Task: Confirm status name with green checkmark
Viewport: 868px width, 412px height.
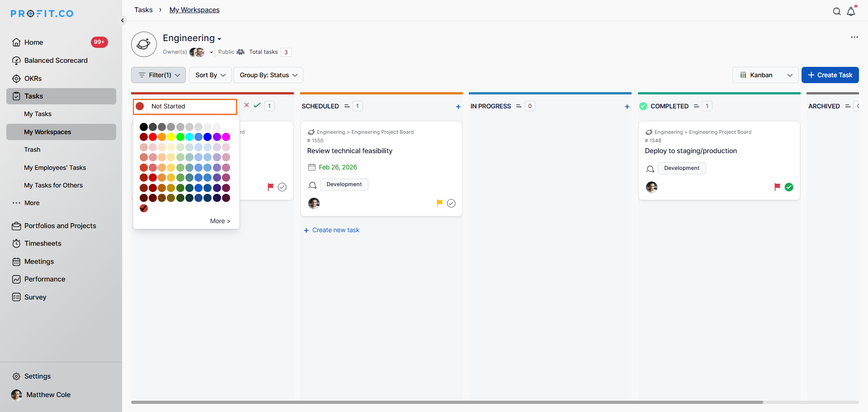Action: (257, 105)
